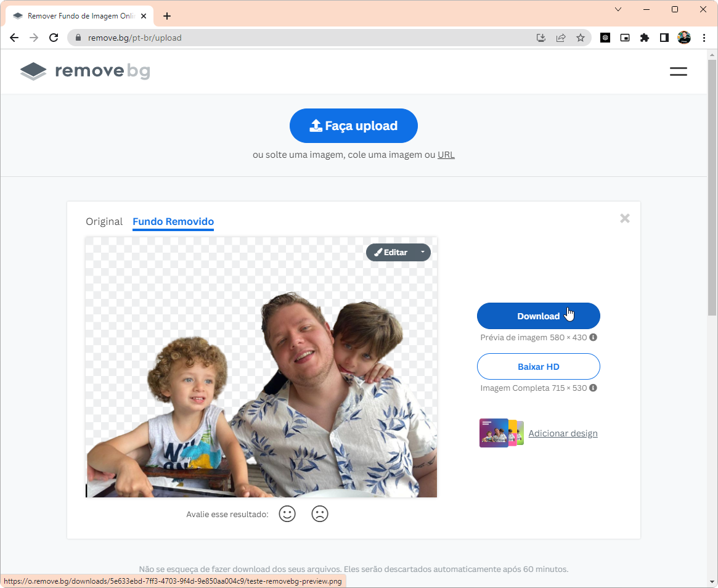Show info for Imagem Completa 715 × 530
The height and width of the screenshot is (588, 718).
coord(593,388)
